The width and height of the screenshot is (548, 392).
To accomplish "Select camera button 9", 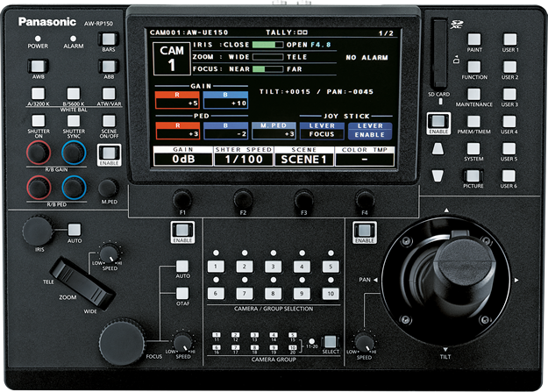I will [x=302, y=293].
